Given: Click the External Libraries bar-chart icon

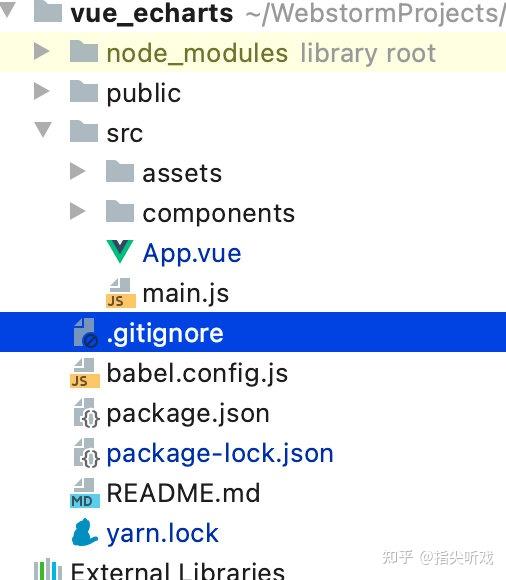Looking at the screenshot, I should click(x=48, y=570).
